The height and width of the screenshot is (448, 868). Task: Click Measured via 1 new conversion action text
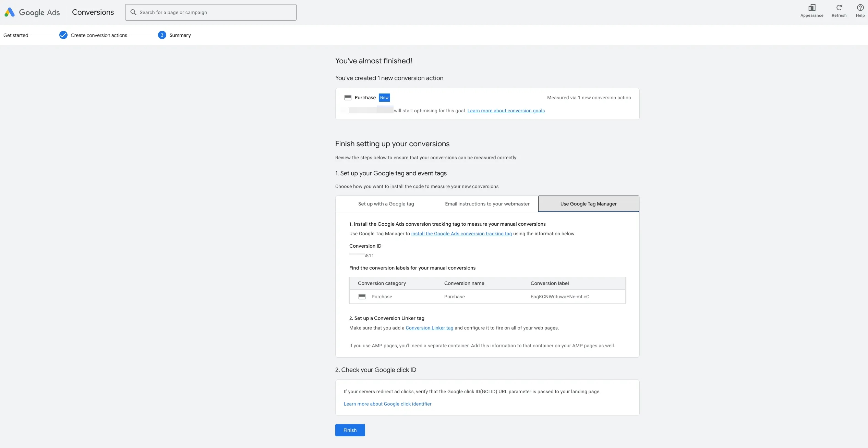(x=589, y=98)
